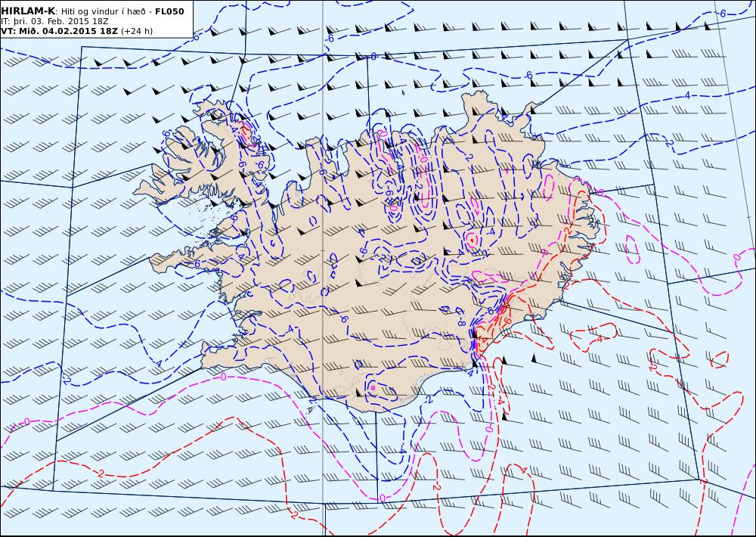The width and height of the screenshot is (756, 537).
Task: Click blue -6 contour label in top-right corner
Action: (721, 14)
